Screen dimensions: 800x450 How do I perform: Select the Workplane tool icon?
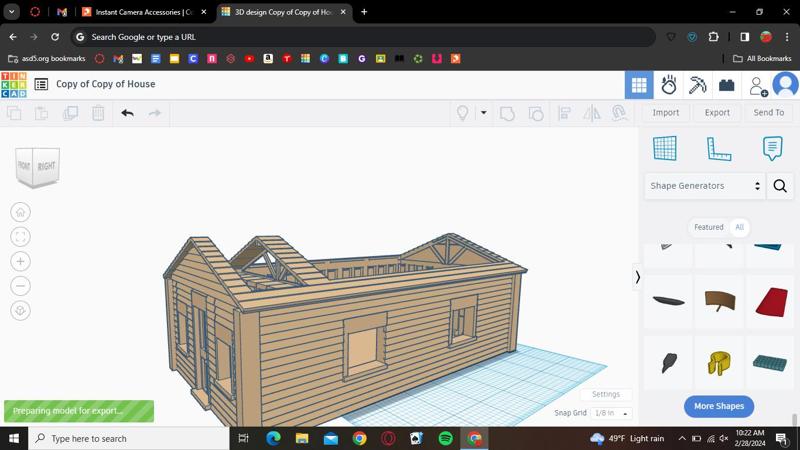[x=665, y=148]
